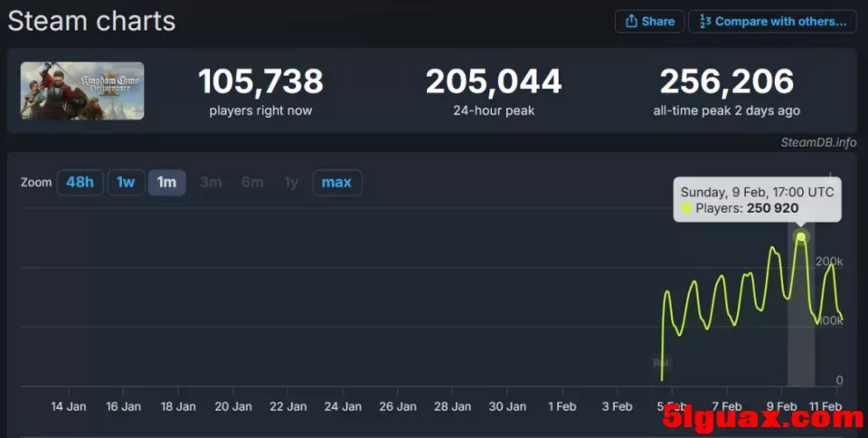Click the 28 Jan axis label
Viewport: 868px width, 438px height.
452,406
